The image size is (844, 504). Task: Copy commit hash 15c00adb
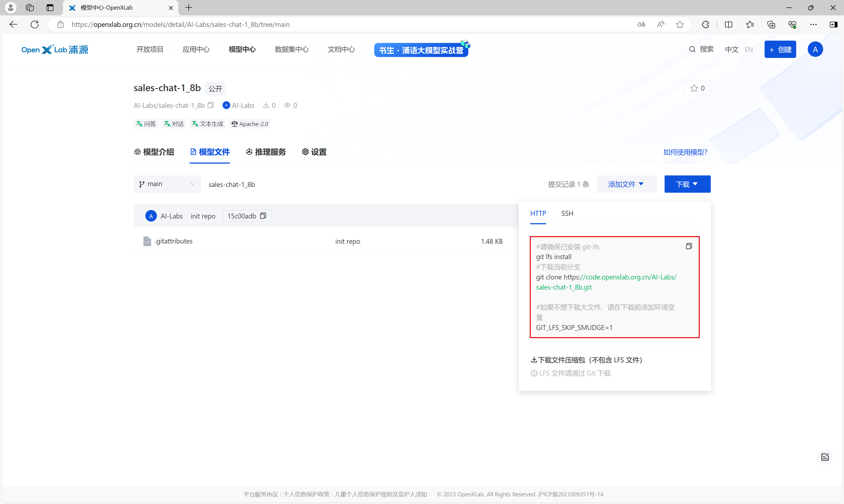click(263, 216)
